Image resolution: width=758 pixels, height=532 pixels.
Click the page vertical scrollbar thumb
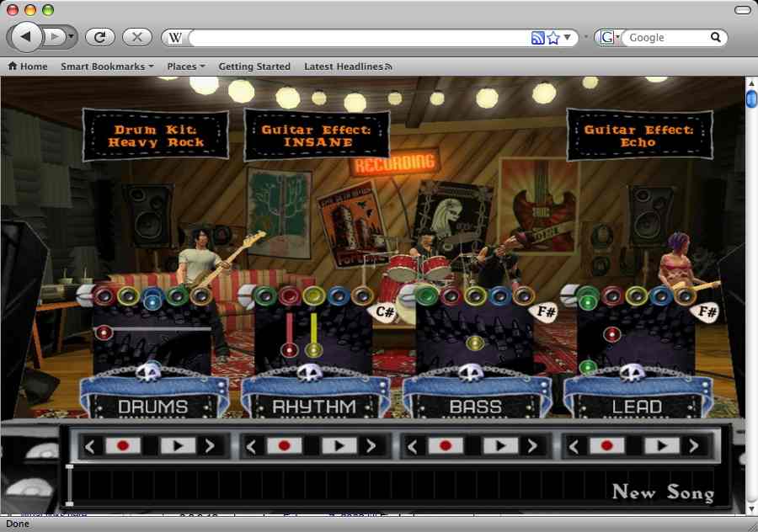(752, 98)
